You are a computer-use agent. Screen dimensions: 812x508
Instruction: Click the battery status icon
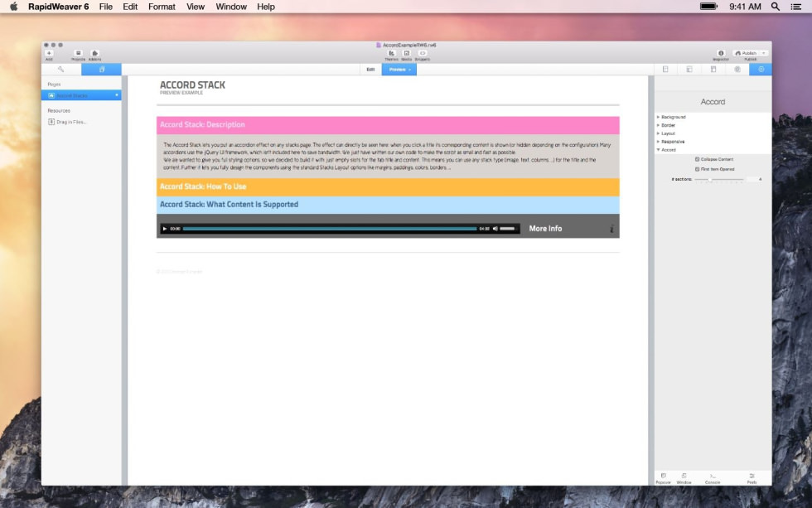[708, 7]
